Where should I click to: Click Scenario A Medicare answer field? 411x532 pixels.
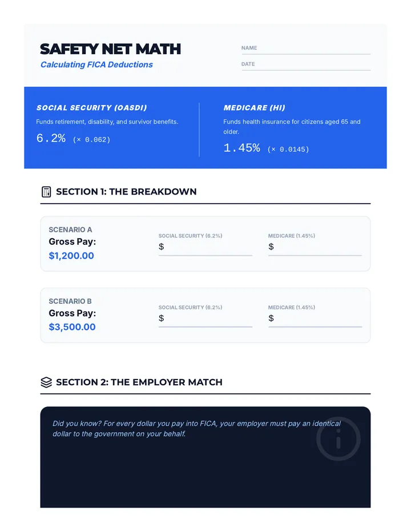[315, 247]
